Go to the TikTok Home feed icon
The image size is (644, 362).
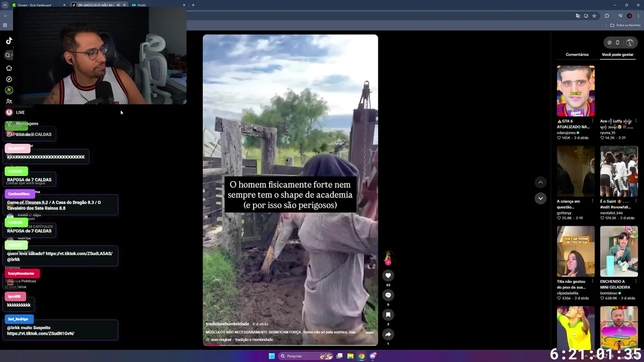click(x=9, y=68)
